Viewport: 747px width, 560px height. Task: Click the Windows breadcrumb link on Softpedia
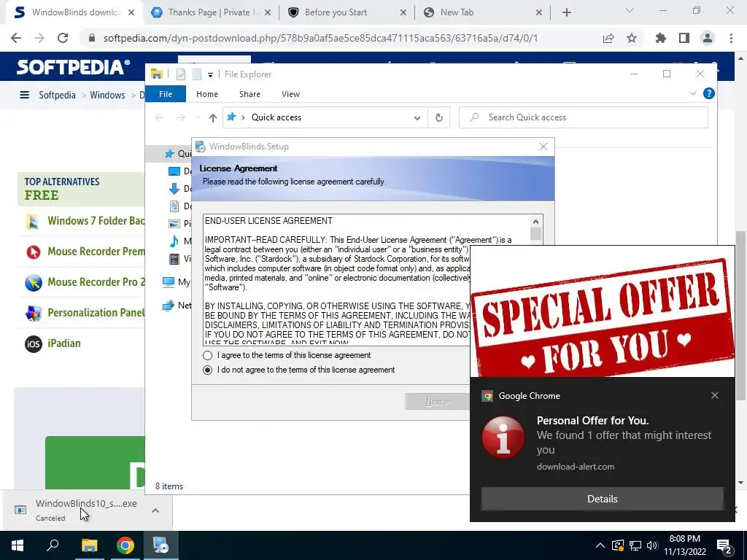coord(107,96)
